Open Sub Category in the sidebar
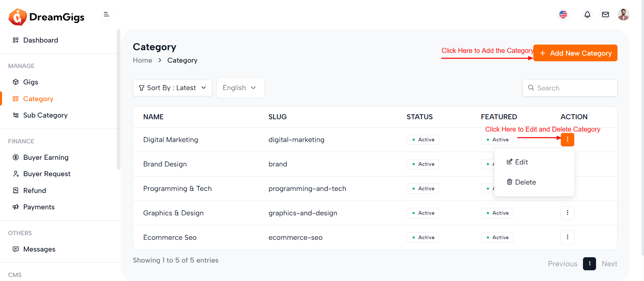The image size is (644, 281). point(45,115)
